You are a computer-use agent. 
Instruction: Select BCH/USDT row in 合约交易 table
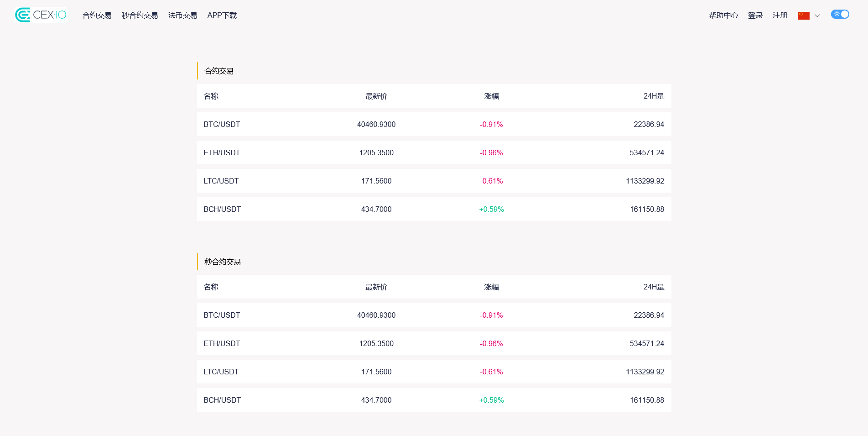[x=434, y=209]
